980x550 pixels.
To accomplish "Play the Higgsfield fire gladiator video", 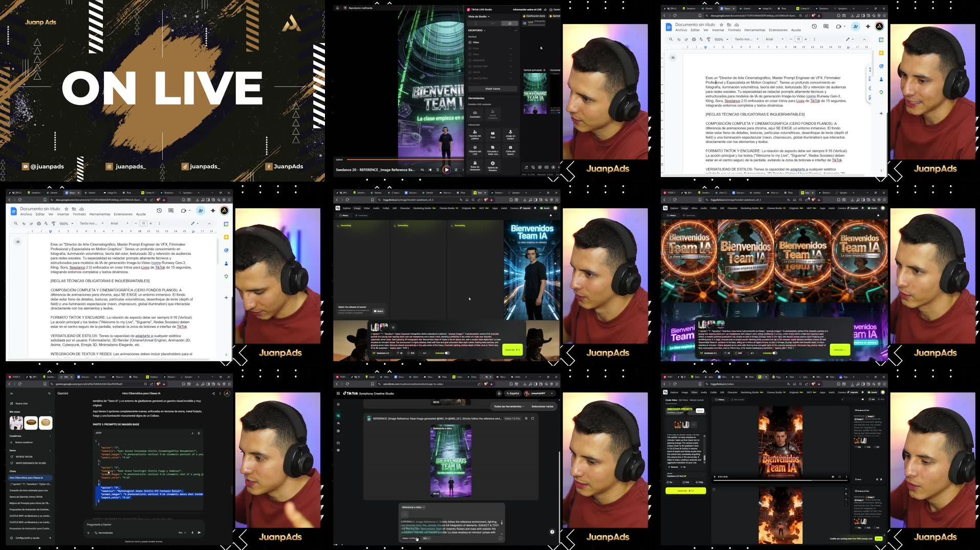I will pos(715,477).
